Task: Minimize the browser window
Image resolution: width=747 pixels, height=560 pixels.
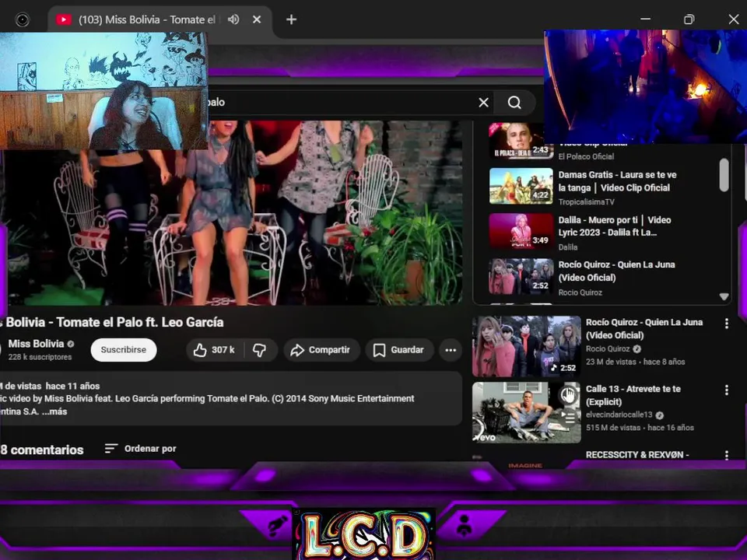Action: [x=646, y=19]
